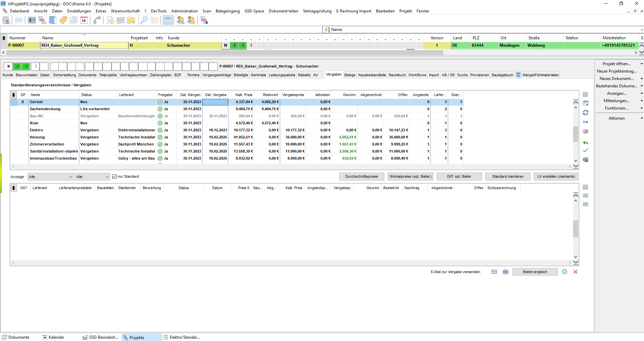Click the lower bidder table scroll thumb
Screen dimensions: 644x341
click(x=575, y=229)
